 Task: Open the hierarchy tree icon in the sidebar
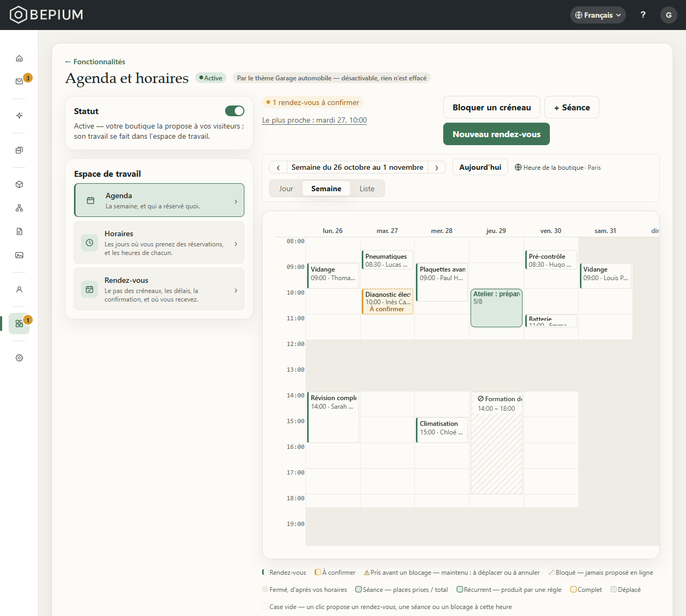point(19,208)
